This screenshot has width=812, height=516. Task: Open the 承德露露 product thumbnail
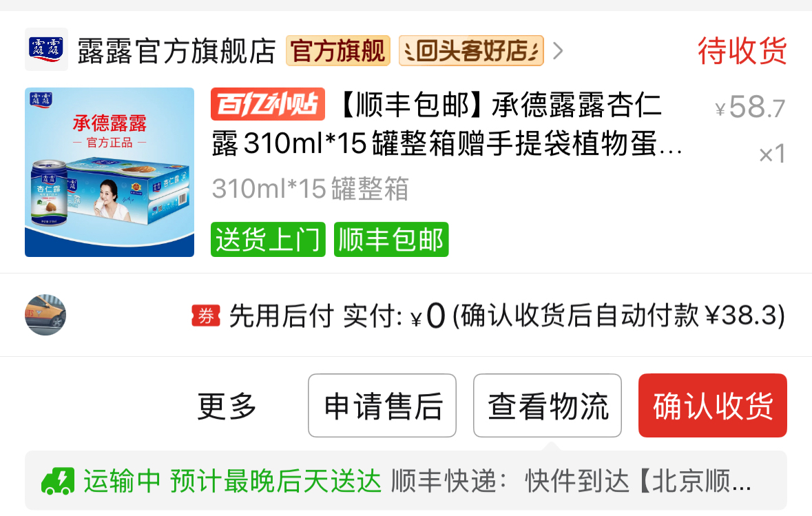(x=110, y=172)
